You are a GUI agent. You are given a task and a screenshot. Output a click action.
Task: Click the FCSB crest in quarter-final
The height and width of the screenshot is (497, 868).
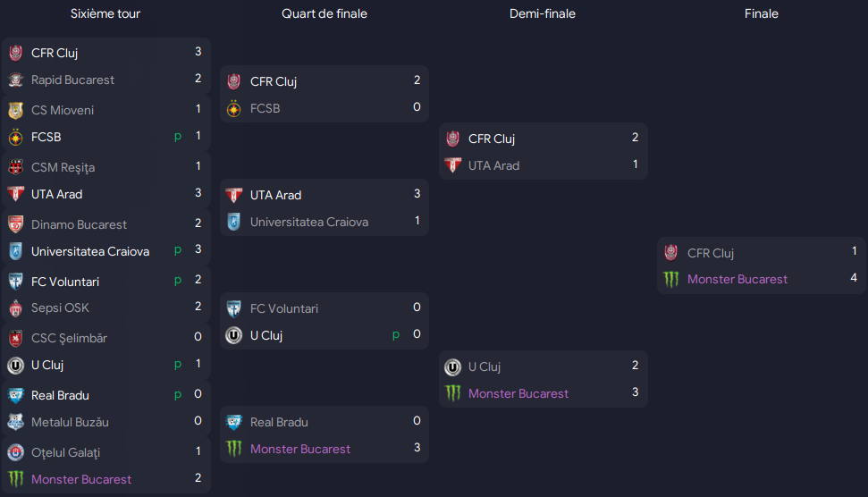(x=233, y=108)
